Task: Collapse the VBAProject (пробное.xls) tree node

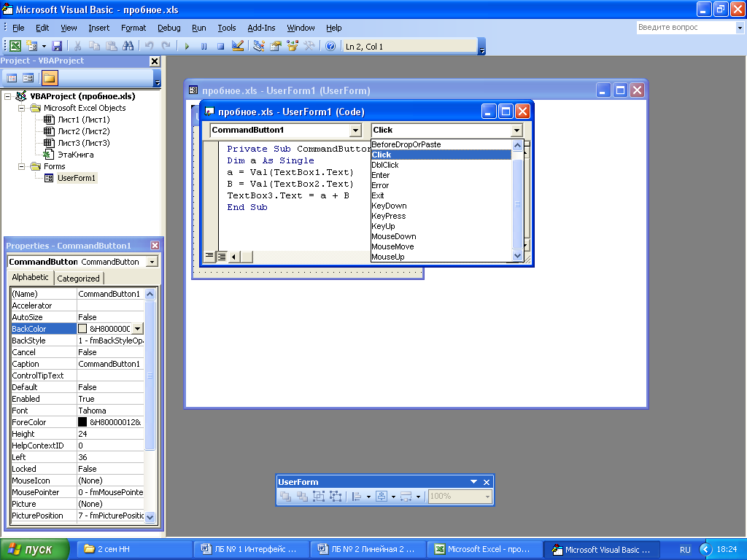Action: point(7,96)
